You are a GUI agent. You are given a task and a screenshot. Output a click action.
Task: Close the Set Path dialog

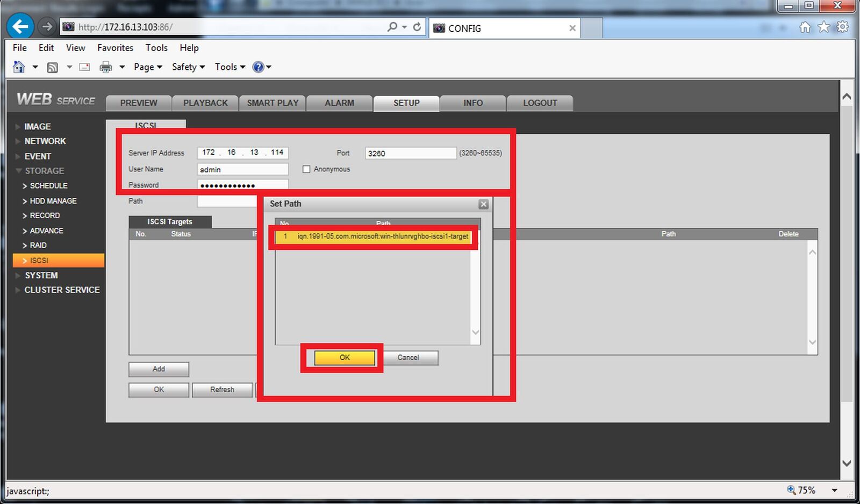click(x=484, y=204)
